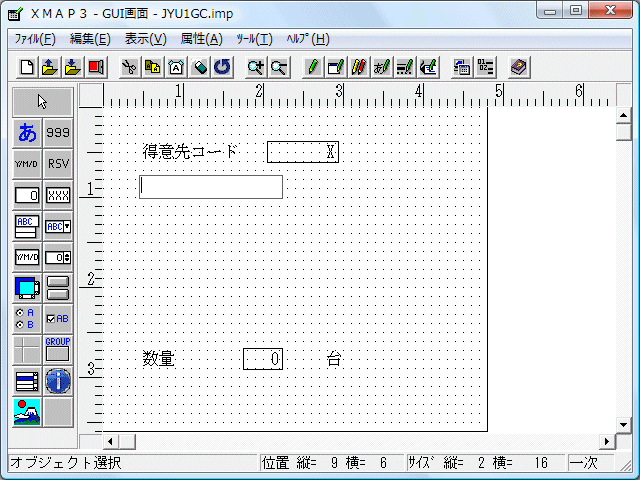Open the ツール(T) menu

click(x=254, y=39)
